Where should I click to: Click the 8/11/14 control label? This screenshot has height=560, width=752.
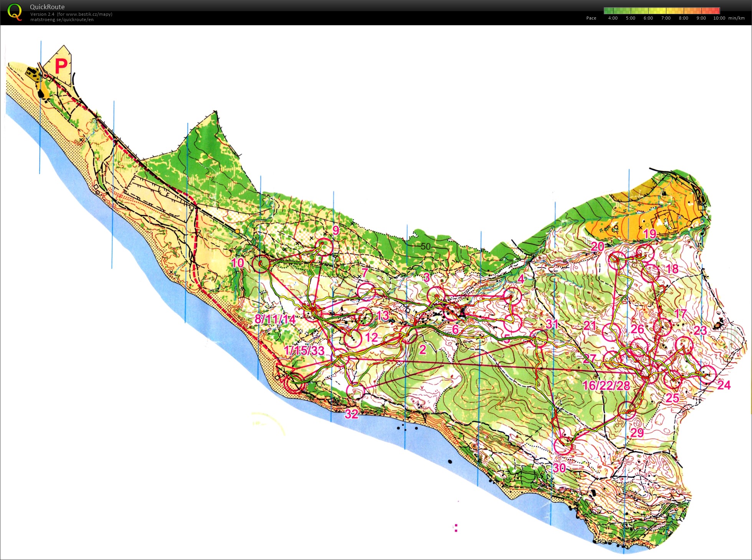pyautogui.click(x=275, y=319)
